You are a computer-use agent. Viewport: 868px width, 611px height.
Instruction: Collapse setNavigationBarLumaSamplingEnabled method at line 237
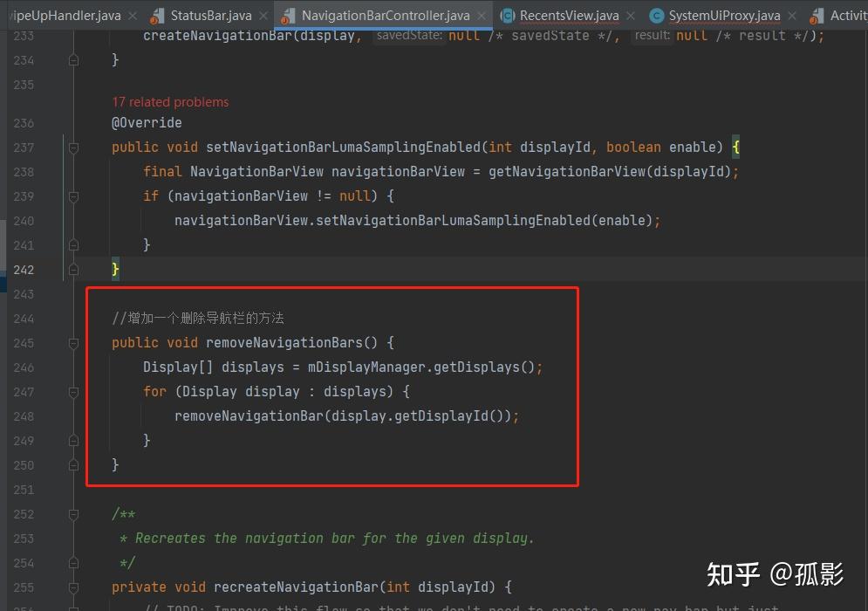[x=73, y=148]
